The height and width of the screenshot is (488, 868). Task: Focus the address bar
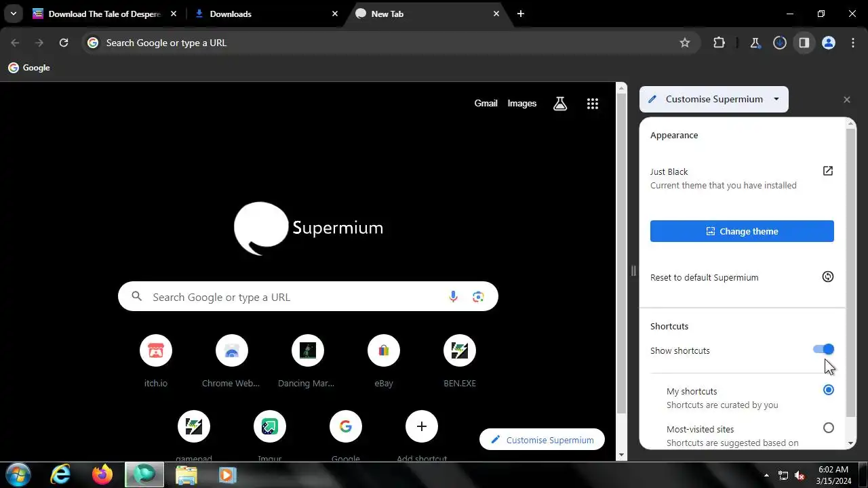[x=390, y=43]
